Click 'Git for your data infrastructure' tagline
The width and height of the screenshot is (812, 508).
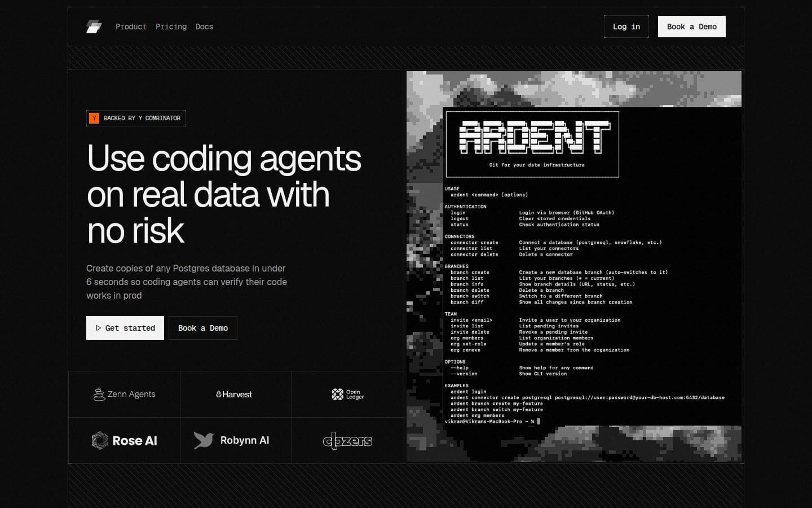pos(537,165)
